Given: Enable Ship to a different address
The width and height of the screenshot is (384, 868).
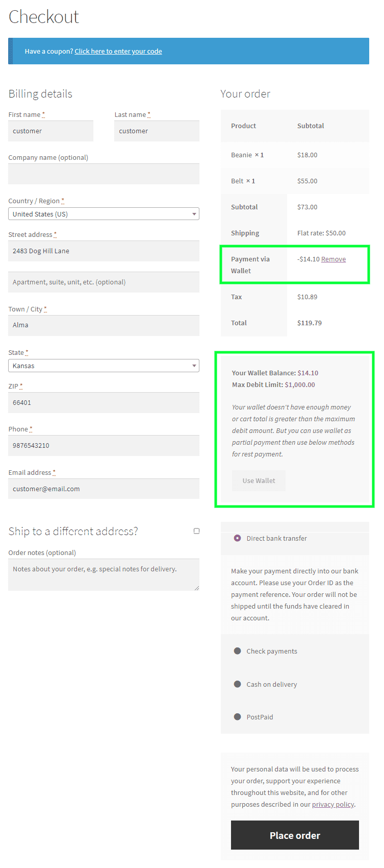Looking at the screenshot, I should pos(196,531).
